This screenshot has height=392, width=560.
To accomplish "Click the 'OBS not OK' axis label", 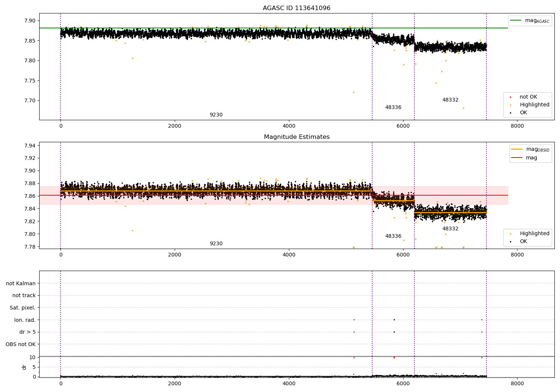I will coord(21,344).
